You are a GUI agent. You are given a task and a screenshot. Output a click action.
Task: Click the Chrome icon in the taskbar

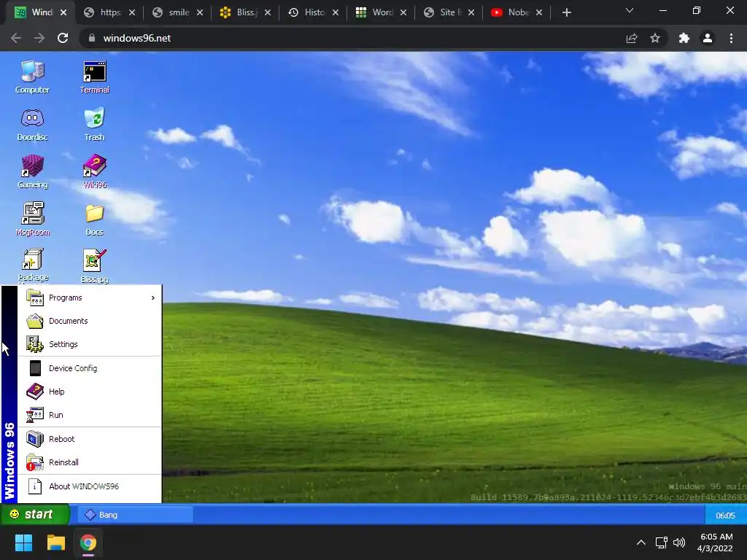point(88,542)
